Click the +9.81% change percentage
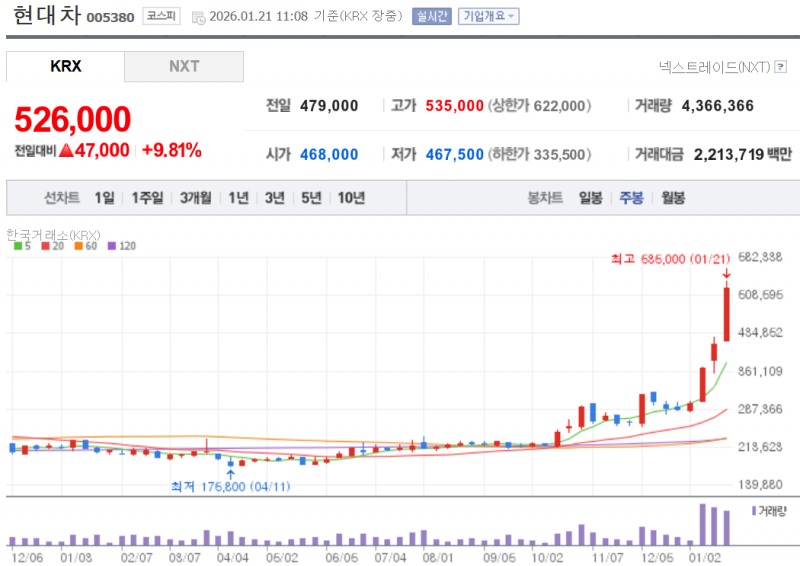Viewport: 800px width, 566px height. tap(171, 150)
